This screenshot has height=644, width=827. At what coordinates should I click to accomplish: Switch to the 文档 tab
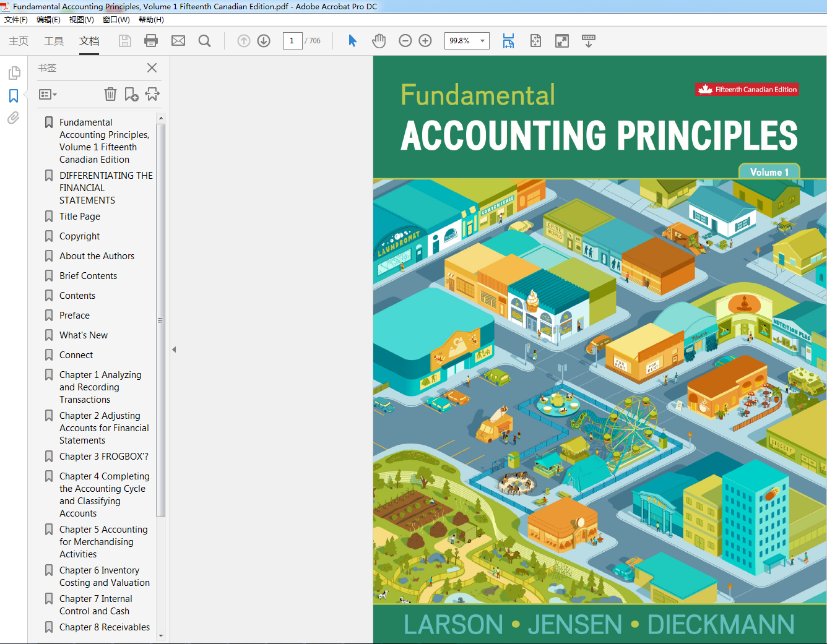pyautogui.click(x=89, y=41)
